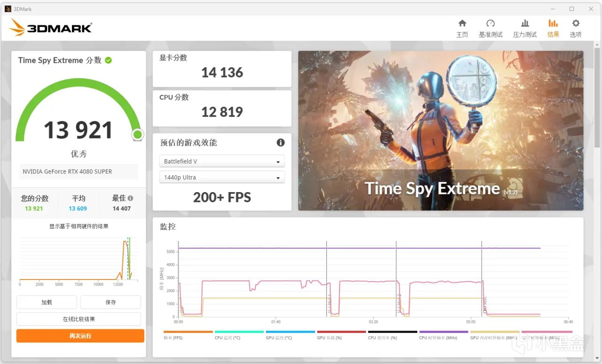The height and width of the screenshot is (364, 602).
Task: Toggle the CPU 时钟频率 (MHz) legend series
Action: [444, 335]
